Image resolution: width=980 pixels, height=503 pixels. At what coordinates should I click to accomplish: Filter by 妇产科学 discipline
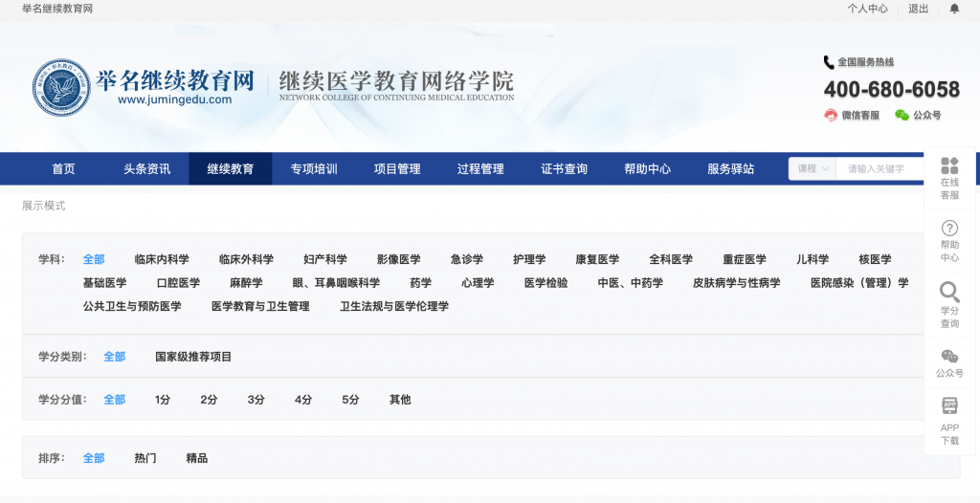pyautogui.click(x=325, y=259)
